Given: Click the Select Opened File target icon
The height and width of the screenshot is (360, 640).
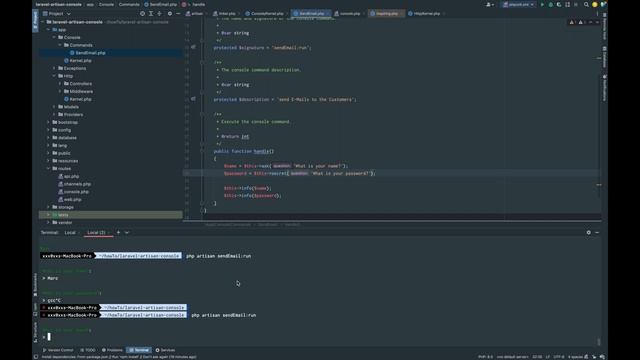Looking at the screenshot, I should point(142,13).
